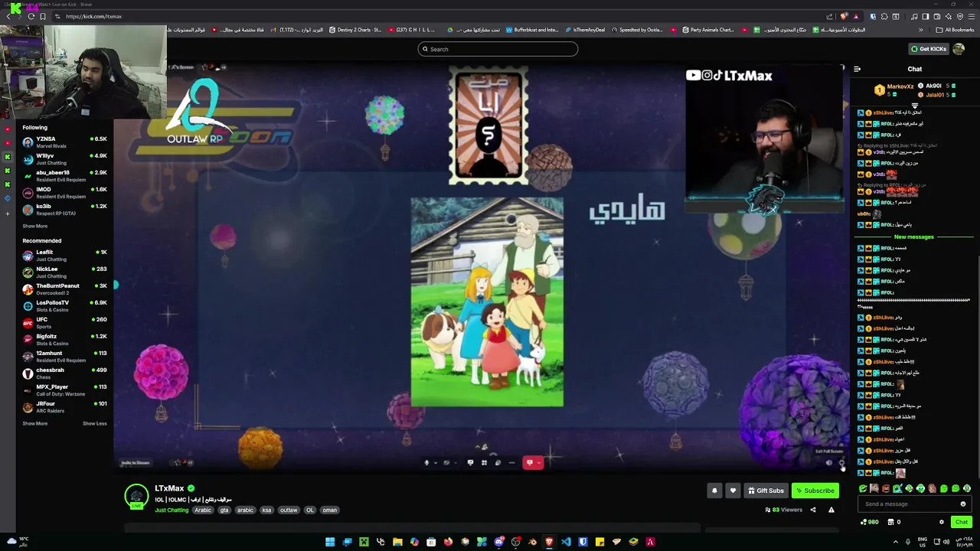This screenshot has height=551, width=980.
Task: Open the JRFour recommended channel
Action: tap(65, 407)
